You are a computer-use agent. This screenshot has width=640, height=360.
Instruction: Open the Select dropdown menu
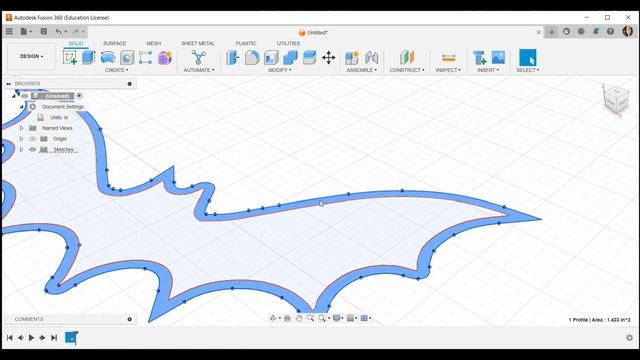pos(527,70)
